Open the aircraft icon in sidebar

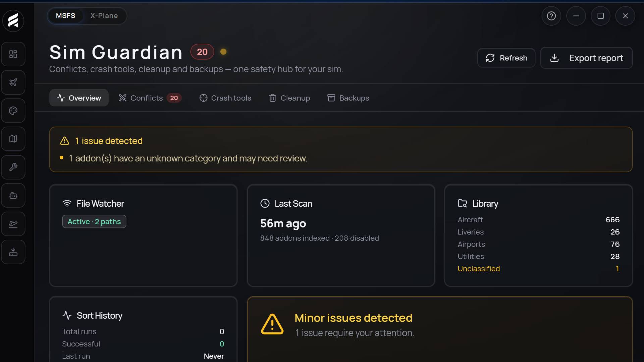pyautogui.click(x=13, y=82)
